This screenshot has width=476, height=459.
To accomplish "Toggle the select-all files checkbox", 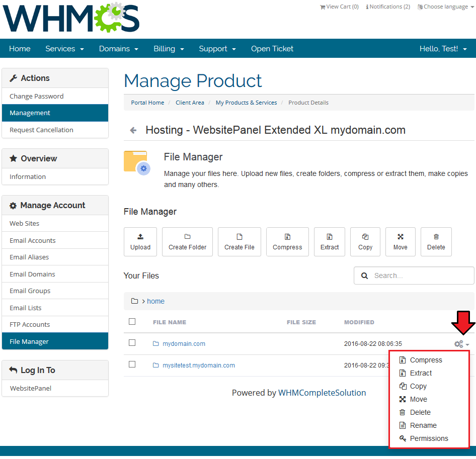I will pyautogui.click(x=132, y=322).
